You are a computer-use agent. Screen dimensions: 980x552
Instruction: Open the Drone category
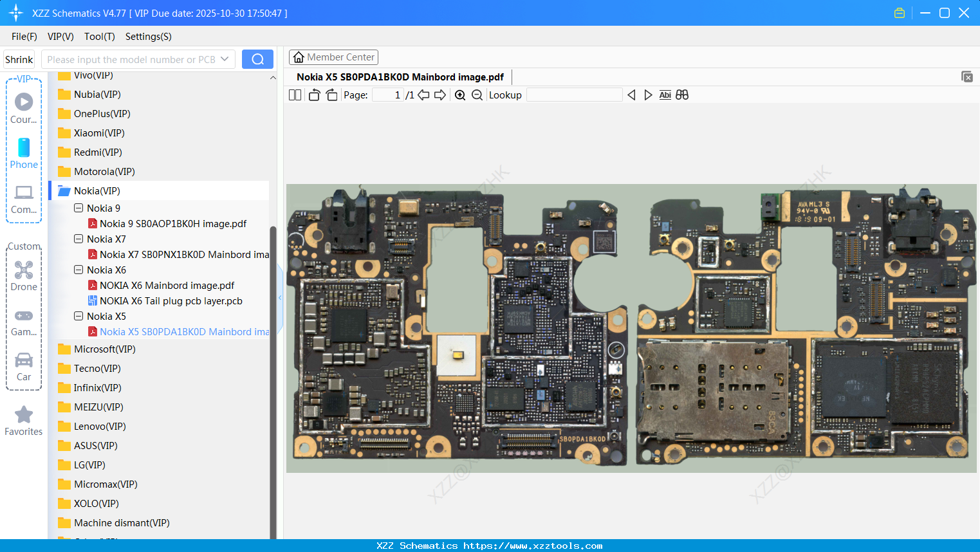tap(24, 276)
